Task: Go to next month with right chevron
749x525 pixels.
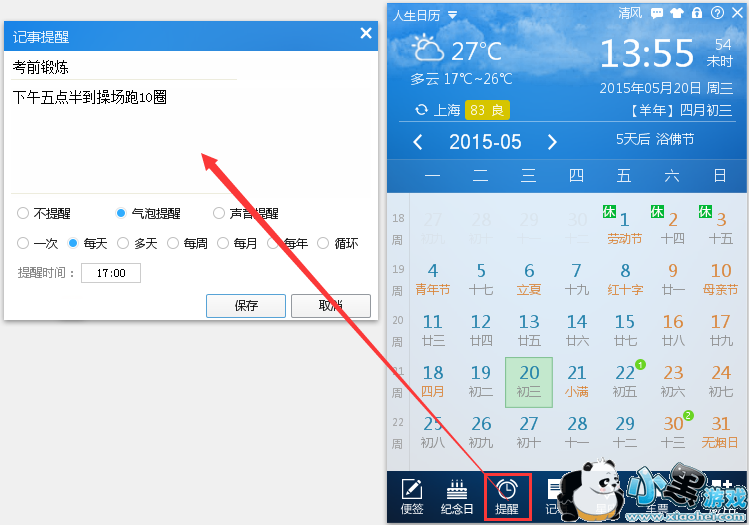Action: click(x=552, y=142)
